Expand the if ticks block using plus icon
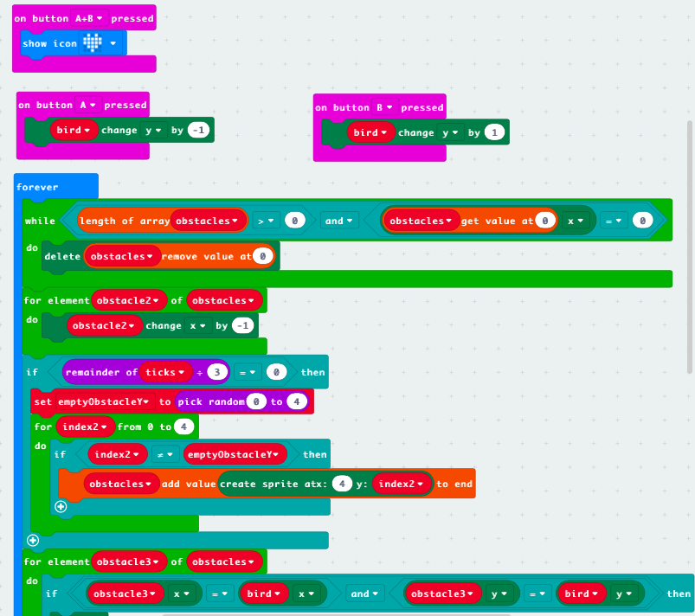This screenshot has width=695, height=616. 33,540
